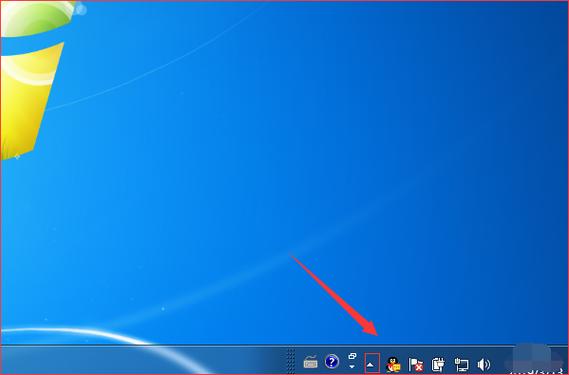Click empty taskbar area left of grip

point(145,360)
